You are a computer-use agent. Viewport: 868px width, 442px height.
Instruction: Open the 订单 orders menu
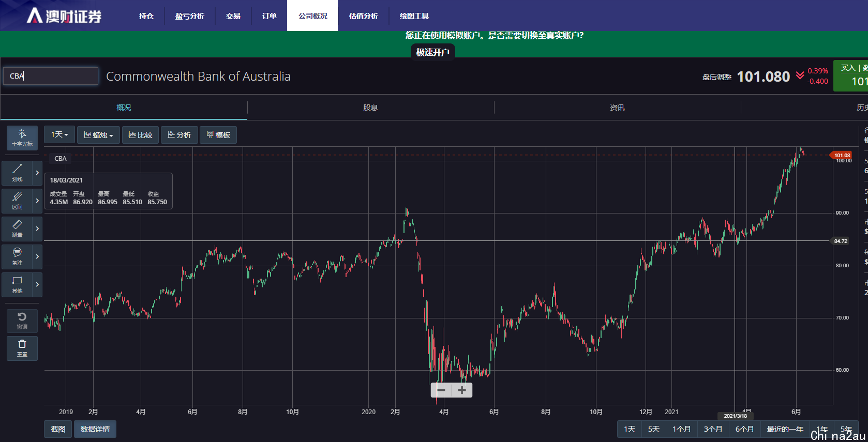pos(270,16)
